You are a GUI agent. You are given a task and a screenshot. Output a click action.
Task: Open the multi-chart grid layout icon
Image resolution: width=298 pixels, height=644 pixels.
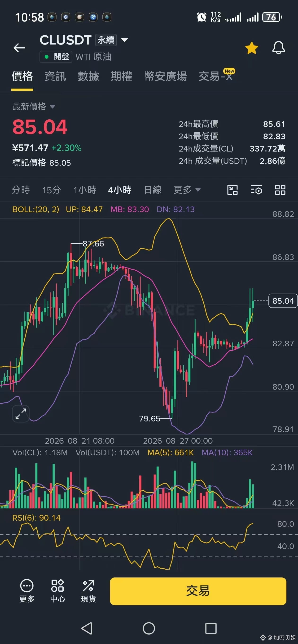(x=280, y=190)
